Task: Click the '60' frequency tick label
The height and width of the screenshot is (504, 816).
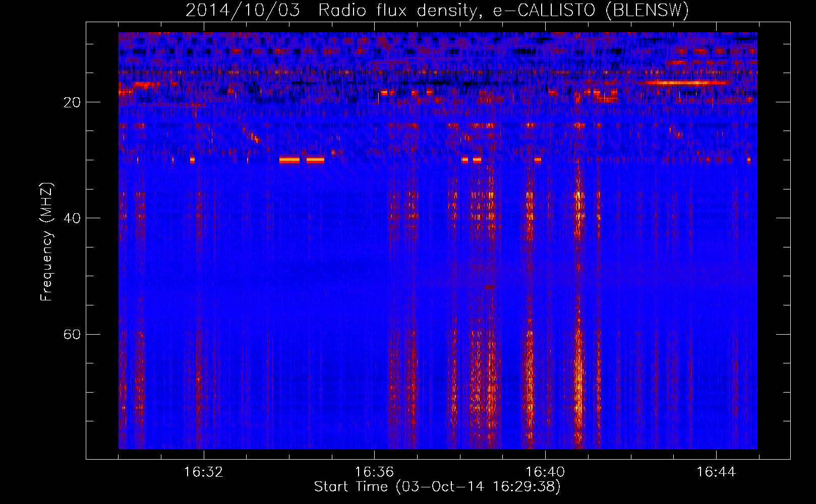Action: 72,334
